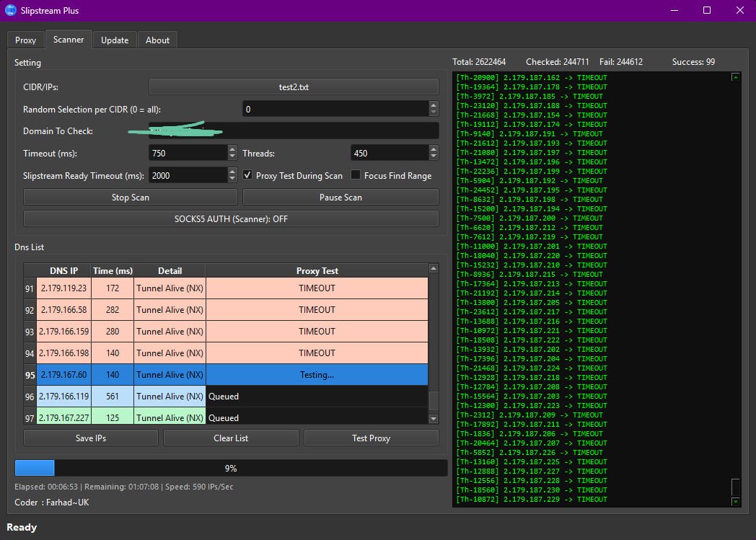
Task: Run Test Proxy on list
Action: point(372,438)
